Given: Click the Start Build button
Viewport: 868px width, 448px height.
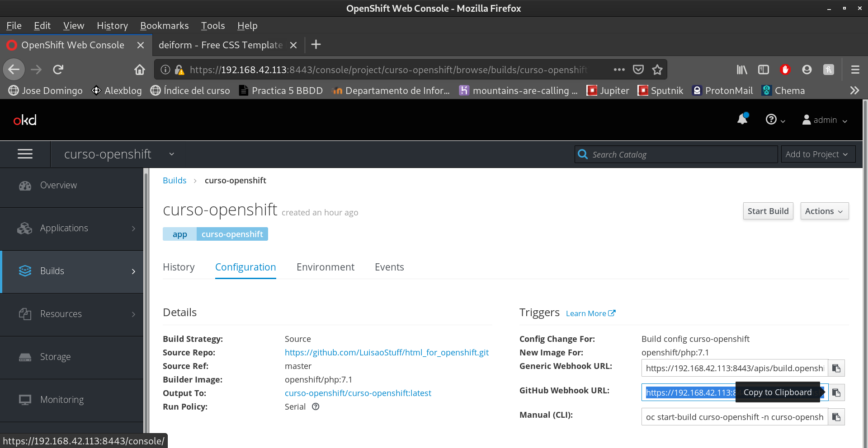Looking at the screenshot, I should (x=768, y=211).
